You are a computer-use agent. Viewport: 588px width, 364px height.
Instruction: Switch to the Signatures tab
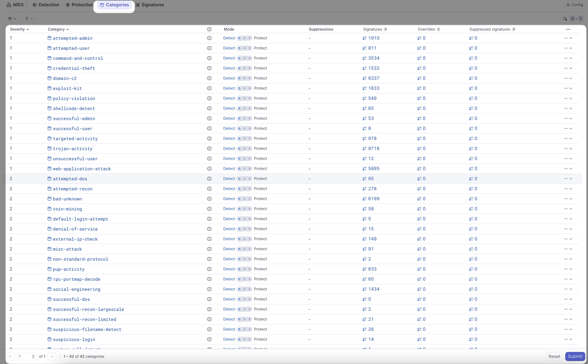click(x=150, y=5)
